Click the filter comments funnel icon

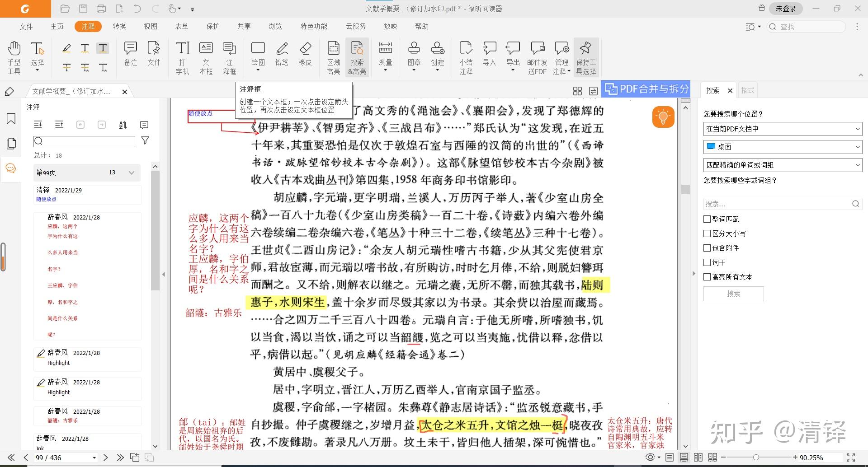(x=145, y=141)
